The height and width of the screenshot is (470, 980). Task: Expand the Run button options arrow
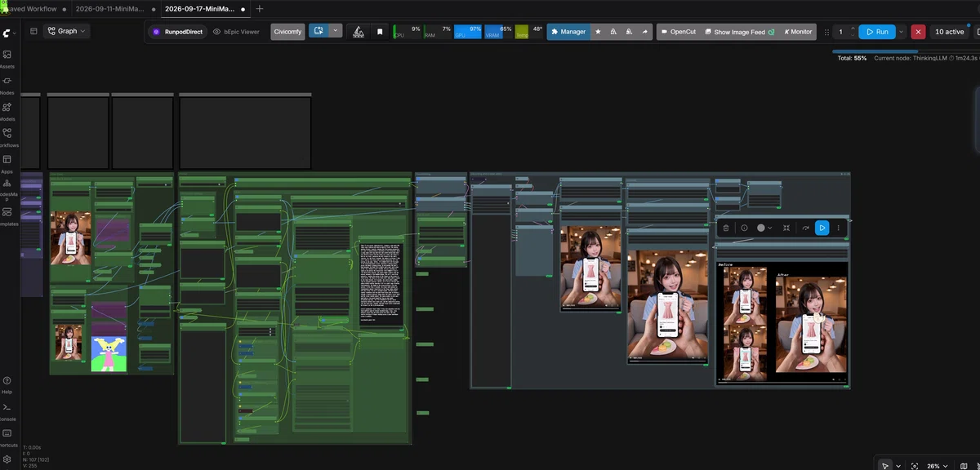click(902, 32)
